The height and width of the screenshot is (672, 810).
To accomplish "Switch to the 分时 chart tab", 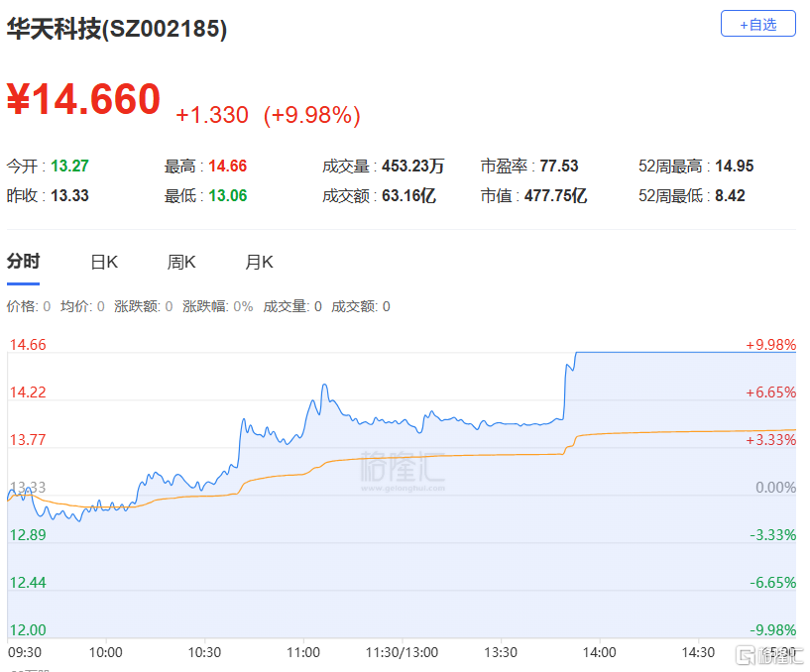I will (23, 262).
